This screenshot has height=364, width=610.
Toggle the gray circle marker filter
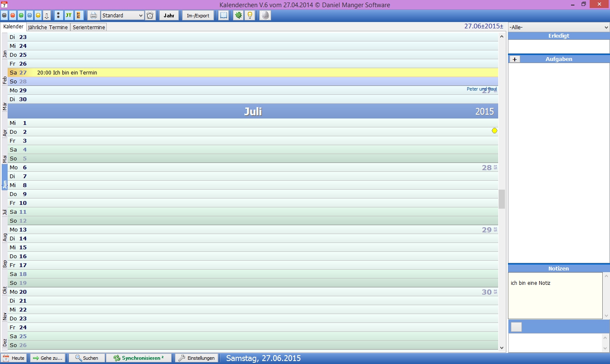(4, 16)
